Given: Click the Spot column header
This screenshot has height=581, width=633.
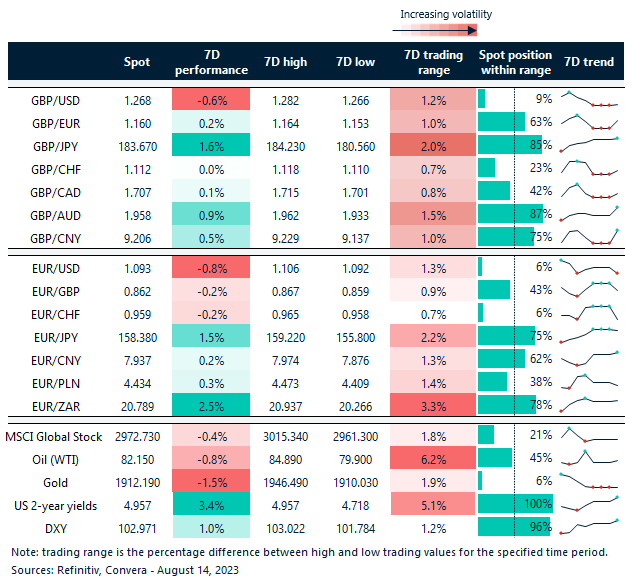Looking at the screenshot, I should point(137,62).
